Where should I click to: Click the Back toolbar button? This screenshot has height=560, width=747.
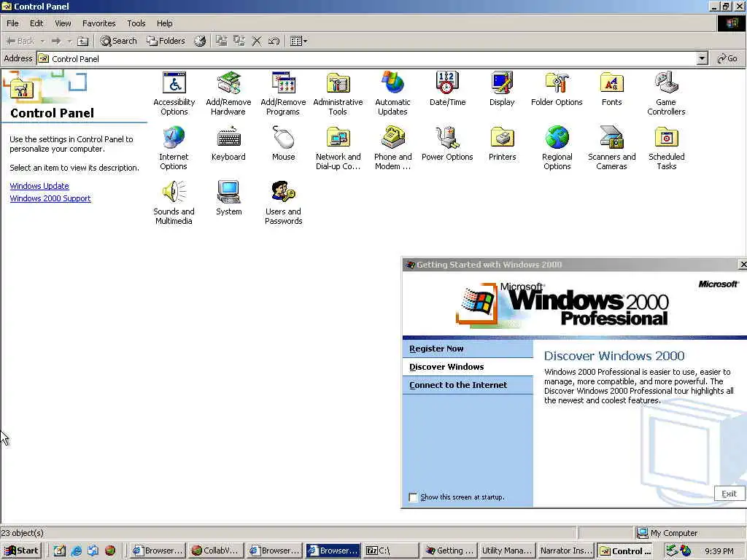click(21, 41)
